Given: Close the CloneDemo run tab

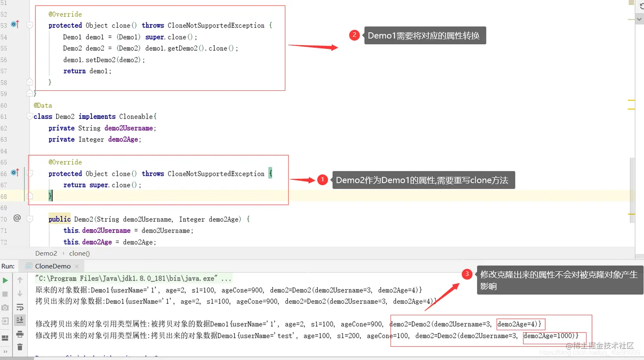Looking at the screenshot, I should 77,266.
